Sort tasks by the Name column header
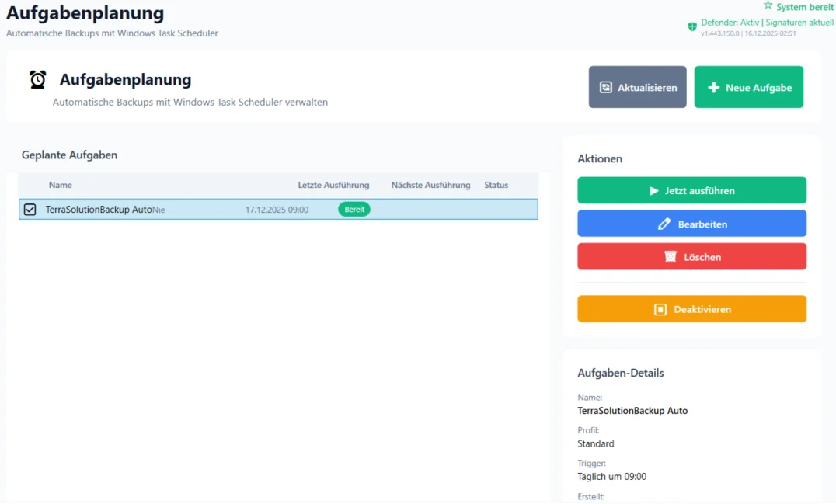This screenshot has width=836, height=504. pyautogui.click(x=60, y=185)
